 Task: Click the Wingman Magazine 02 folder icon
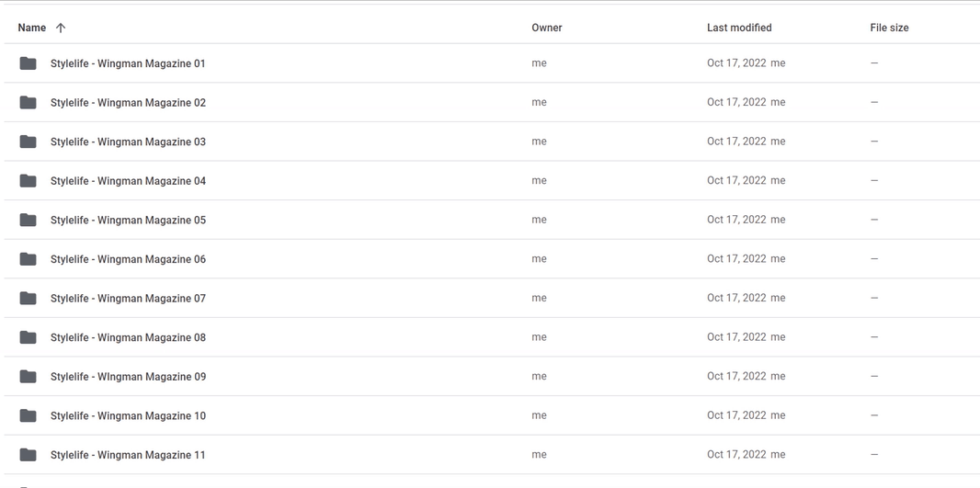[28, 103]
